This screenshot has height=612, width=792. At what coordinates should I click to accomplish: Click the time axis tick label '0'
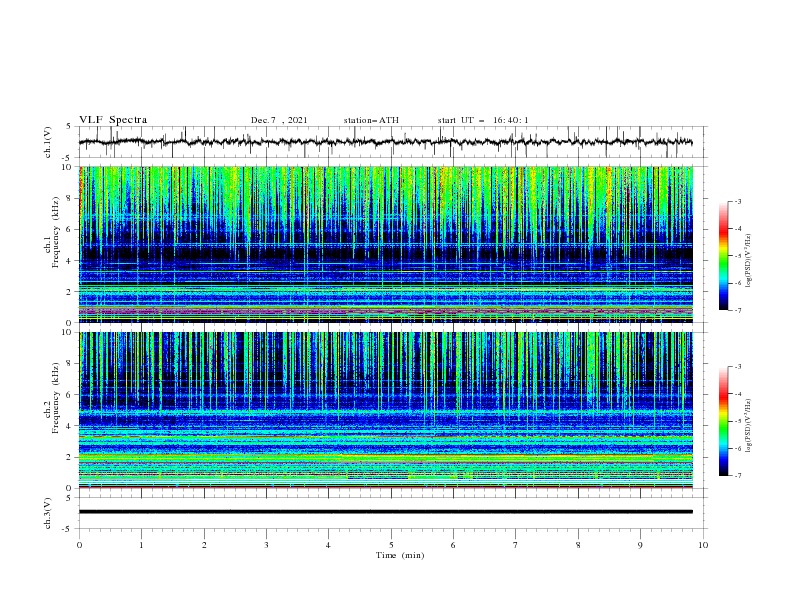coord(79,545)
